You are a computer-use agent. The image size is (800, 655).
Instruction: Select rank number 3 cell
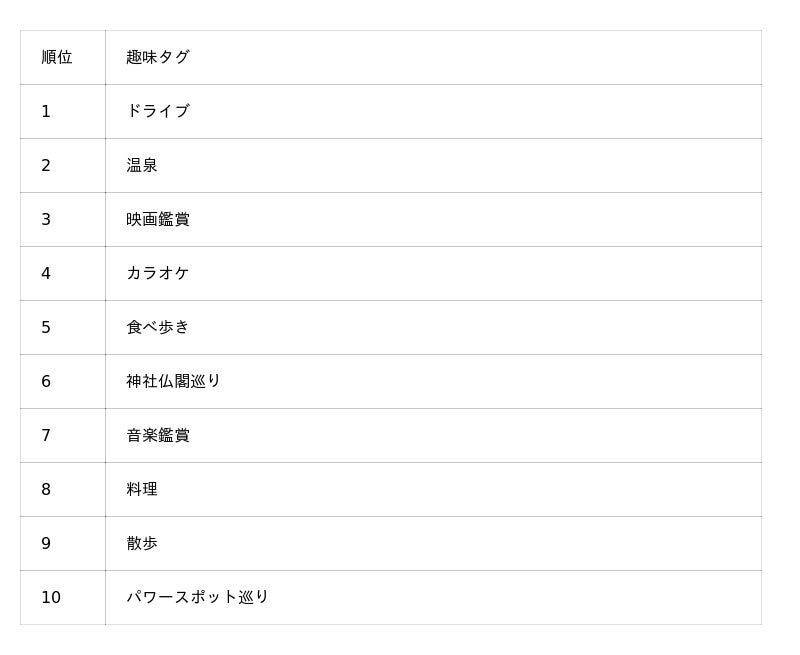[46, 219]
